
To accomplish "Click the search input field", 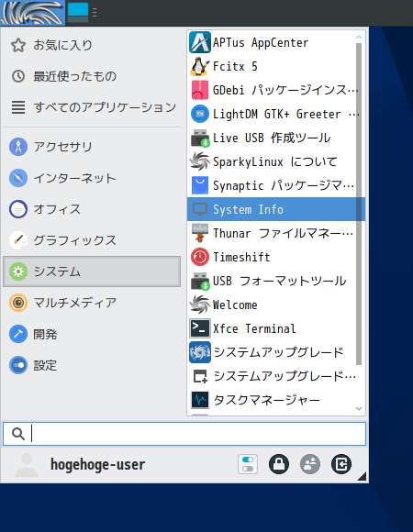I will 184,434.
